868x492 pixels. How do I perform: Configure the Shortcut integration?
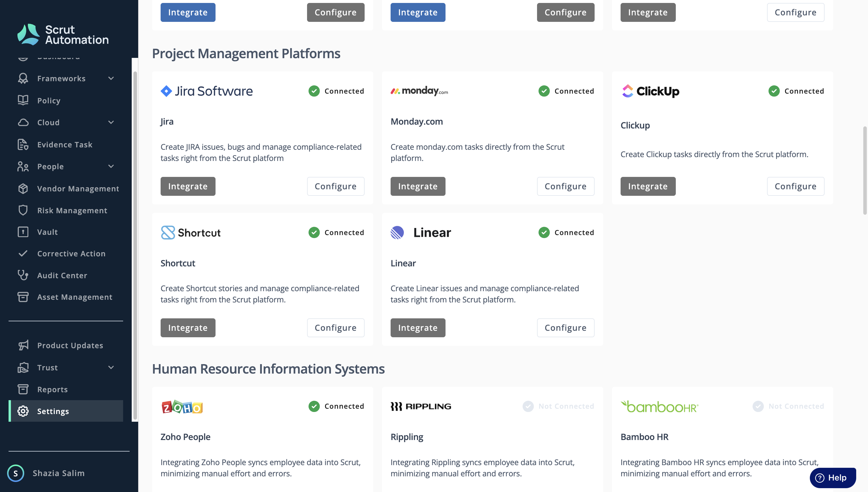pyautogui.click(x=336, y=328)
